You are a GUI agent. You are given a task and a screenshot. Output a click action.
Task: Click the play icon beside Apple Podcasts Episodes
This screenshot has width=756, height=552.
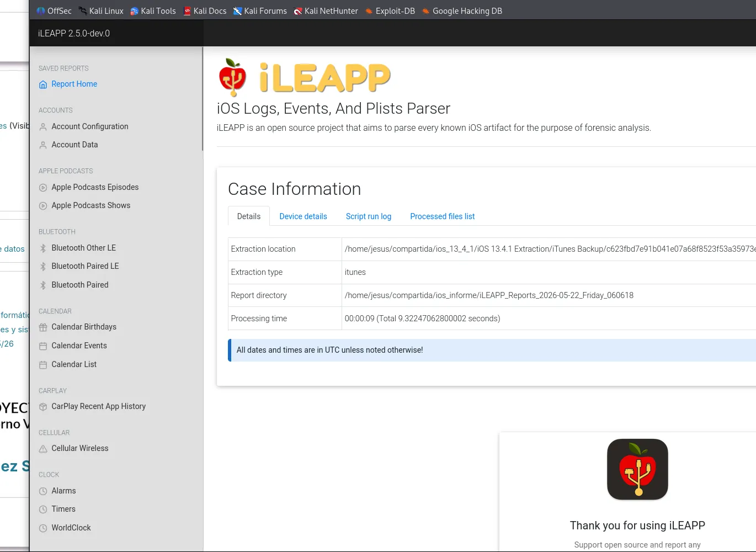click(43, 188)
